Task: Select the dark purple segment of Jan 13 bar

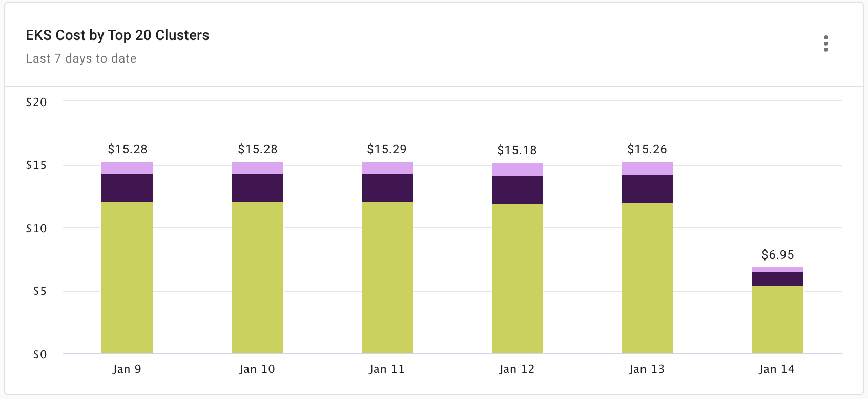Action: [x=648, y=189]
